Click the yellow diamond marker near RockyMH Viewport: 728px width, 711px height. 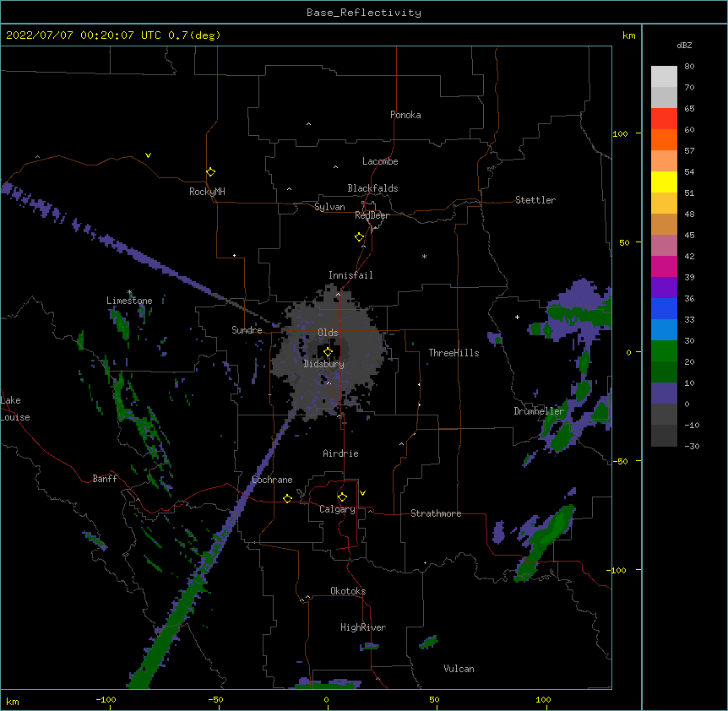coord(210,172)
